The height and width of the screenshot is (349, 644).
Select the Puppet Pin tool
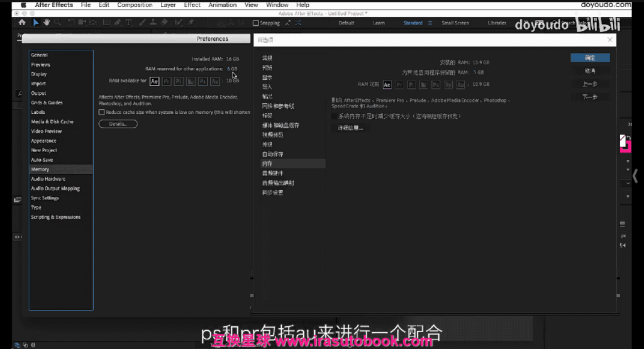click(191, 23)
